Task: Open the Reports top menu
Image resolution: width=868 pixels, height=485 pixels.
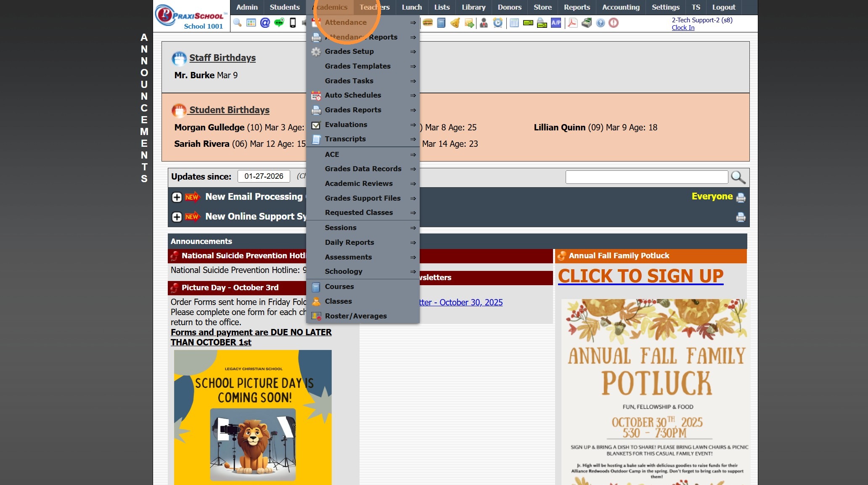Action: pos(577,7)
